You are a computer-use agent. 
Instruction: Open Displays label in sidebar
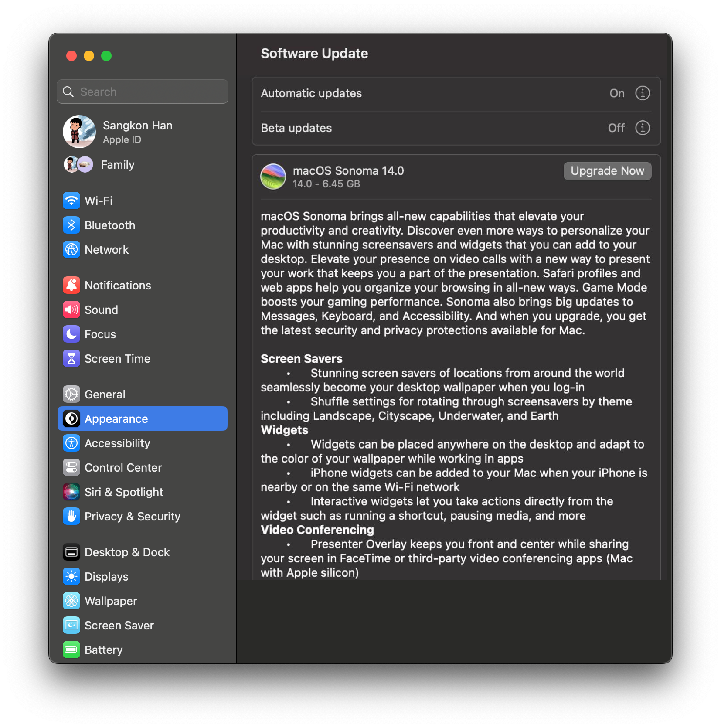coord(106,576)
